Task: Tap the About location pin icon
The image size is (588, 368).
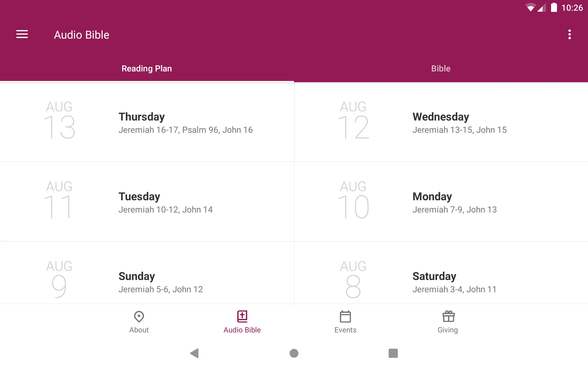Action: [139, 317]
